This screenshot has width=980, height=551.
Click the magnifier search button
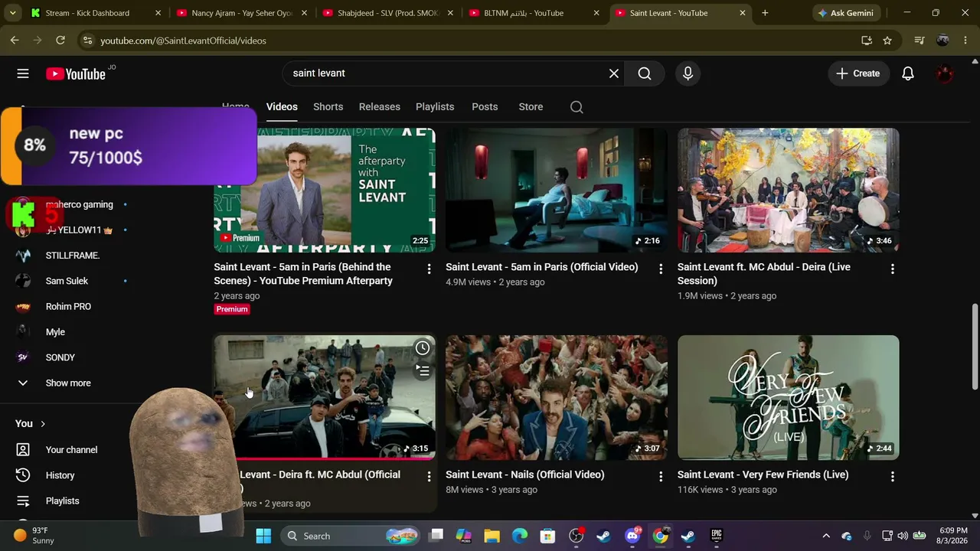tap(645, 73)
